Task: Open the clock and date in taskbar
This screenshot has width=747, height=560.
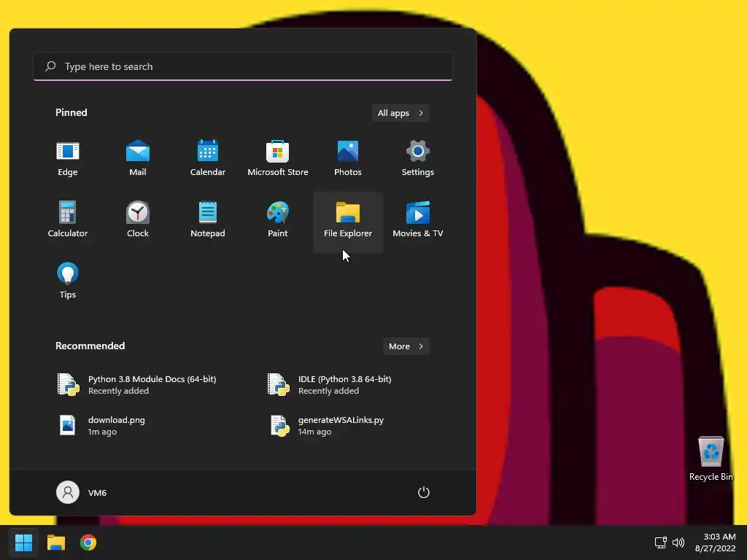Action: (716, 542)
